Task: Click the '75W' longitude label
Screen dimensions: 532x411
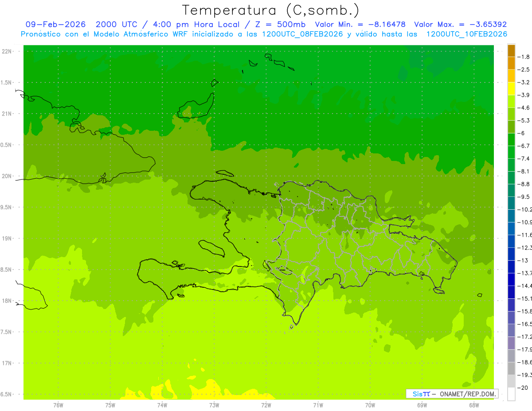Action: [x=110, y=405]
